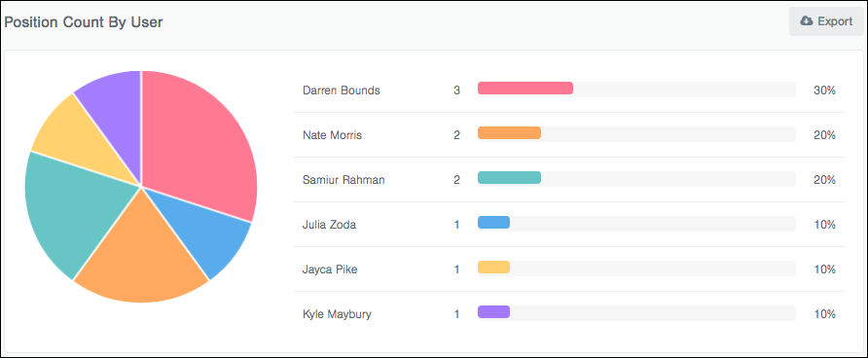Click the Nate Morris name
Image resolution: width=868 pixels, height=358 pixels.
(x=332, y=135)
